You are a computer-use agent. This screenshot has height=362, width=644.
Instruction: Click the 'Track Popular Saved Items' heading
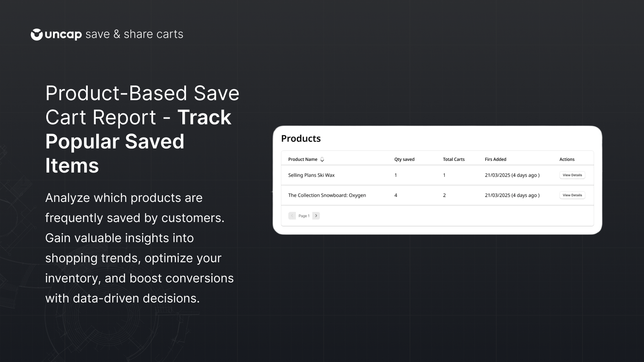point(138,142)
